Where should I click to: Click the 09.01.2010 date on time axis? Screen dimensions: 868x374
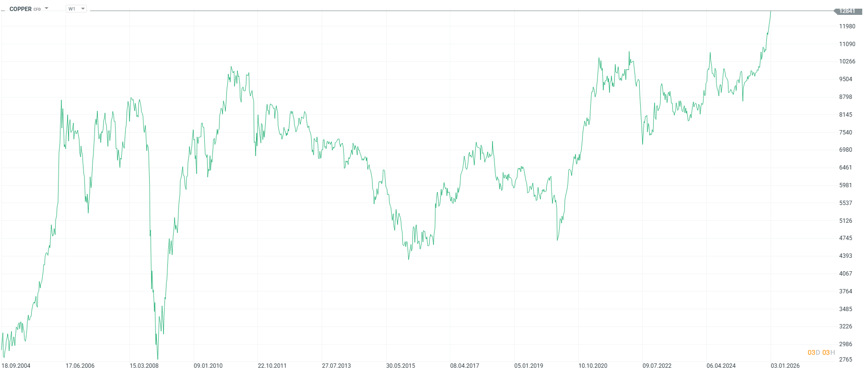tap(208, 366)
